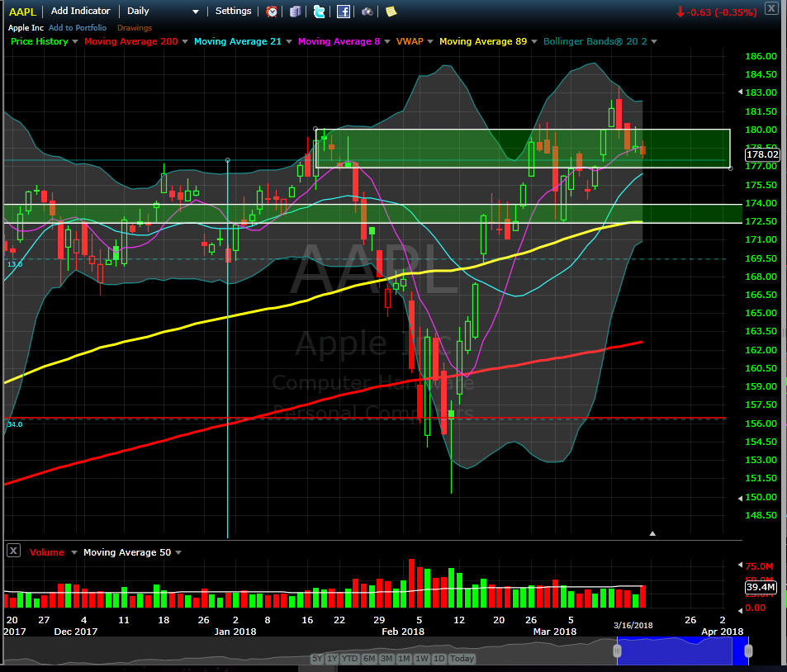
Task: Select the 6M range button
Action: [x=369, y=658]
